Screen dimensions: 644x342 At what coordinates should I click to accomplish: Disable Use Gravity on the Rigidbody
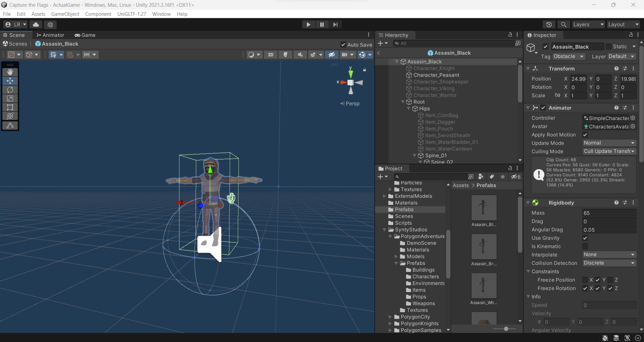click(x=585, y=238)
